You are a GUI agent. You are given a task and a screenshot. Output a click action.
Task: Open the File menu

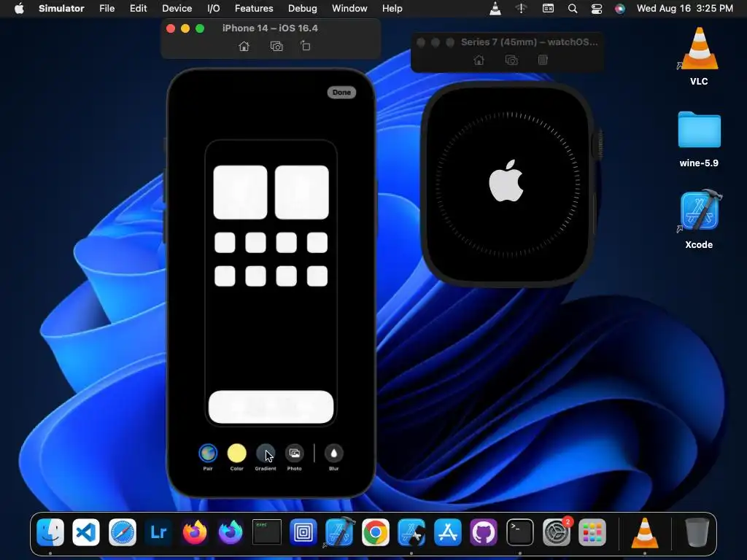point(107,9)
